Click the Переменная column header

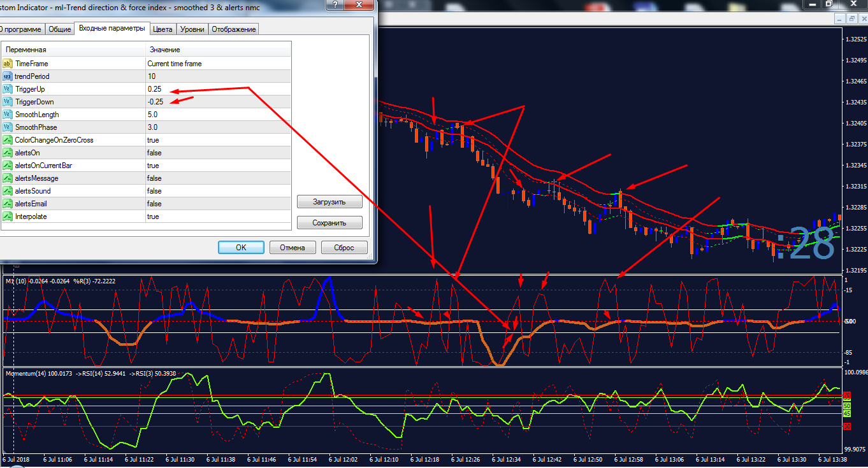click(x=73, y=50)
